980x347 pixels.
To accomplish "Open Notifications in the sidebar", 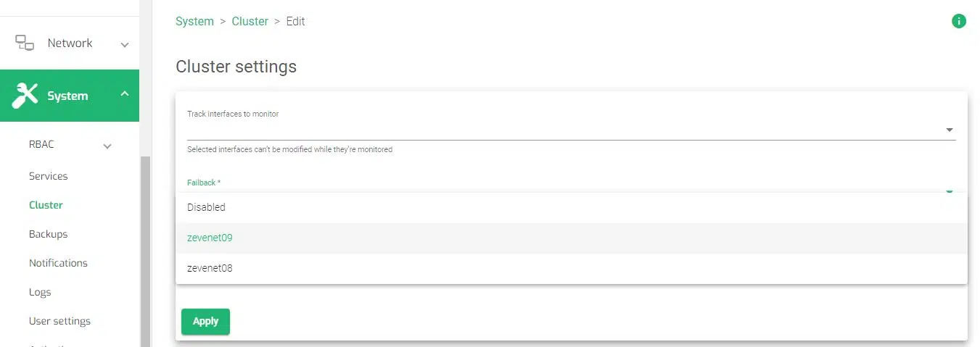I will [58, 263].
